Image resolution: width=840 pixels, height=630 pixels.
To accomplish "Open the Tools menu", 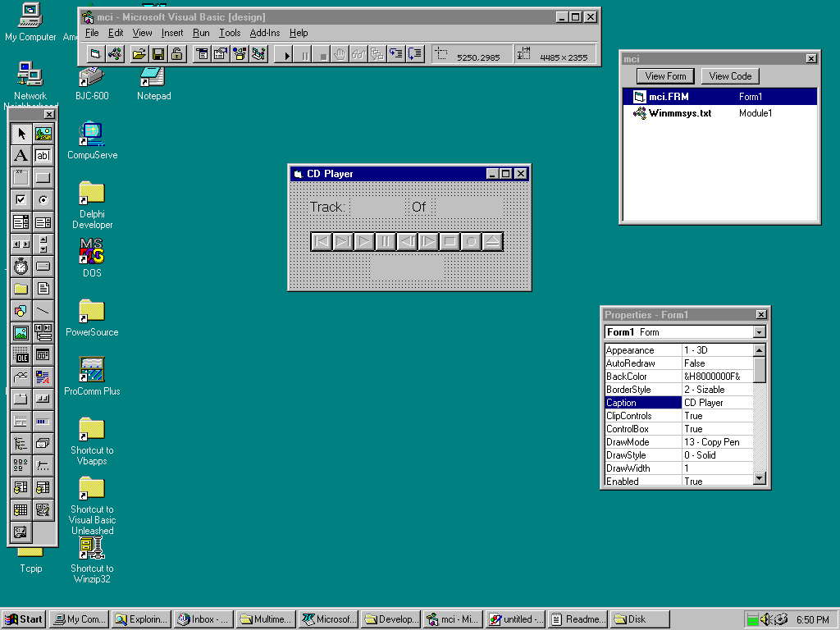I will click(230, 33).
